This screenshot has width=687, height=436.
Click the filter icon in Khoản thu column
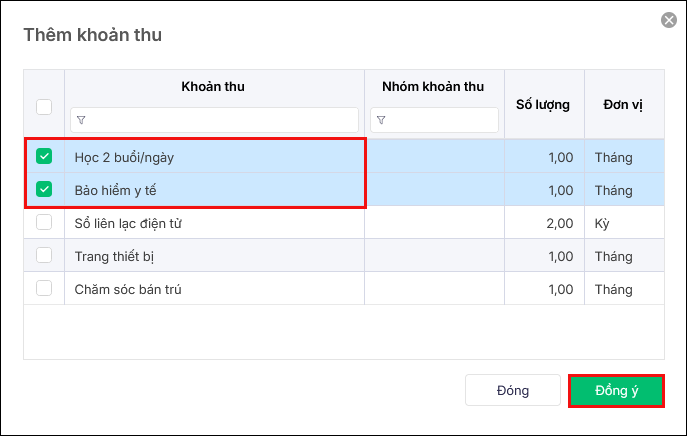click(x=81, y=120)
